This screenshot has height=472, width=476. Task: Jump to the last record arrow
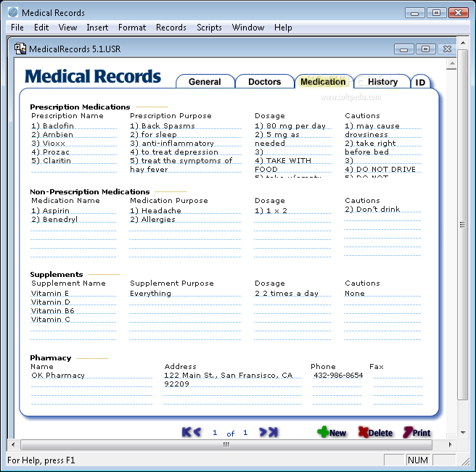coord(274,432)
